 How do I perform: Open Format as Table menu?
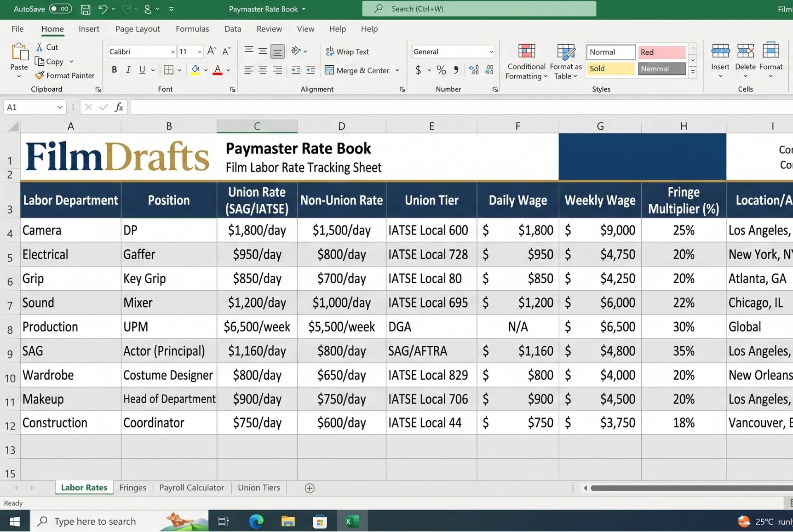(566, 61)
